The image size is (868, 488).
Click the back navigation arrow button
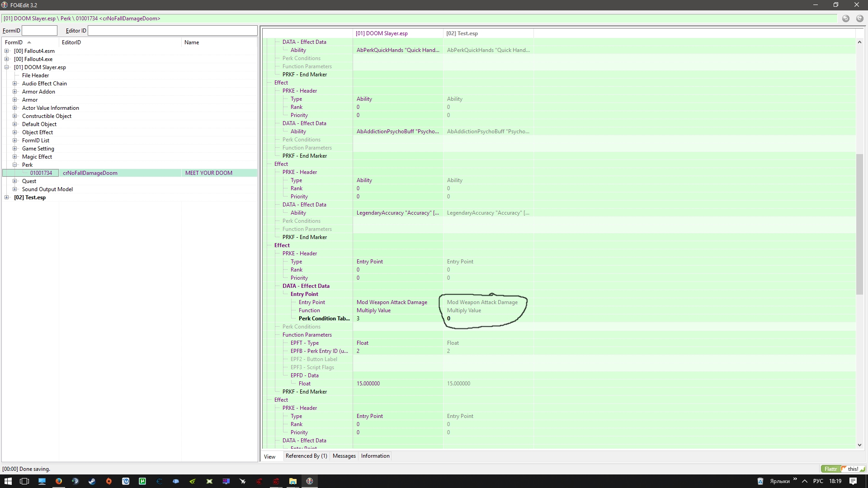point(845,19)
